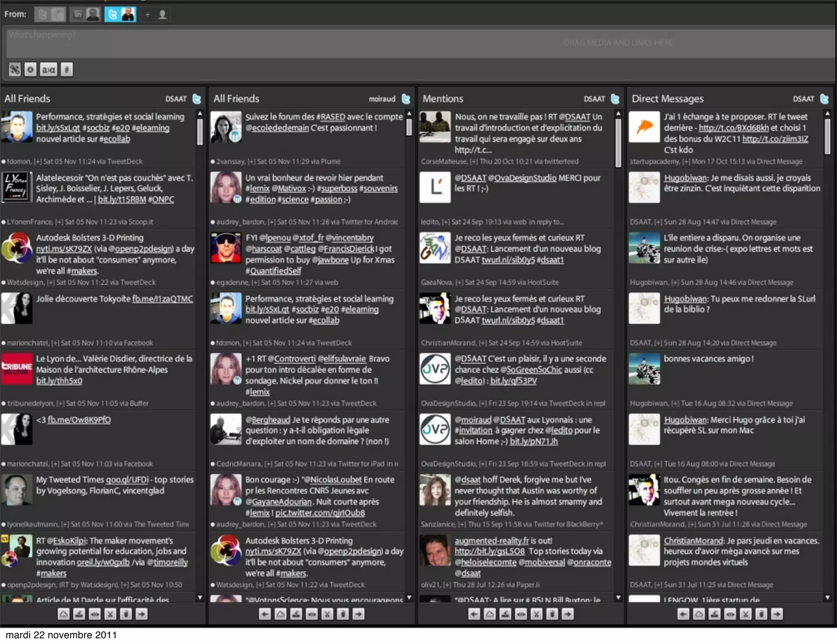
Task: Click the scissors icon under Direct Messages column
Action: [746, 614]
